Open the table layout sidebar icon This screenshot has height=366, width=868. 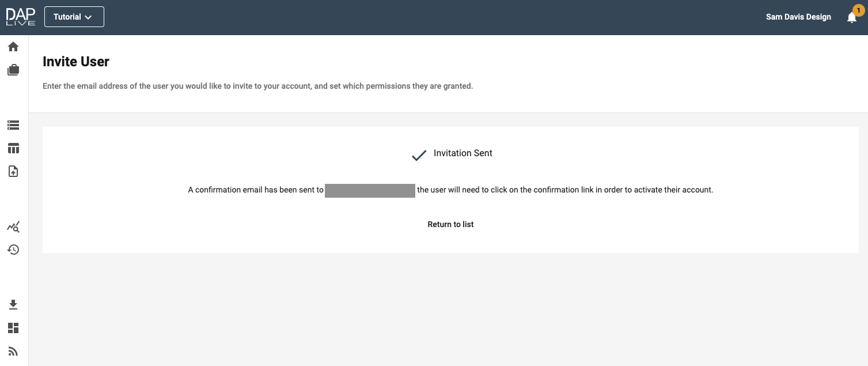[x=13, y=149]
